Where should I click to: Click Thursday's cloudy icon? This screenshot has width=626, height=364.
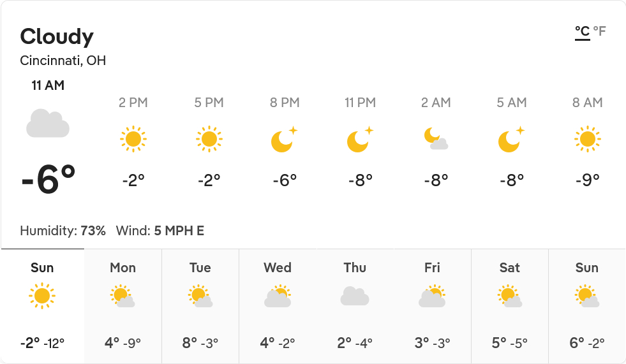coord(355,296)
